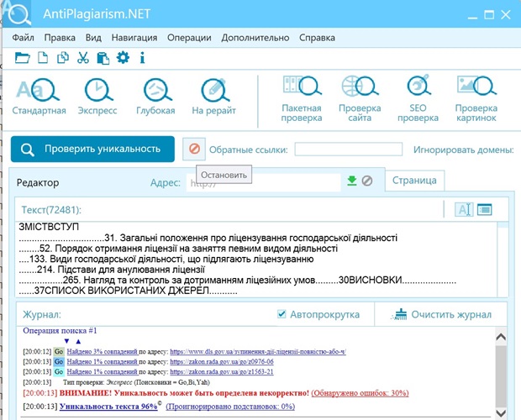Switch to the Страница tab

pos(414,181)
